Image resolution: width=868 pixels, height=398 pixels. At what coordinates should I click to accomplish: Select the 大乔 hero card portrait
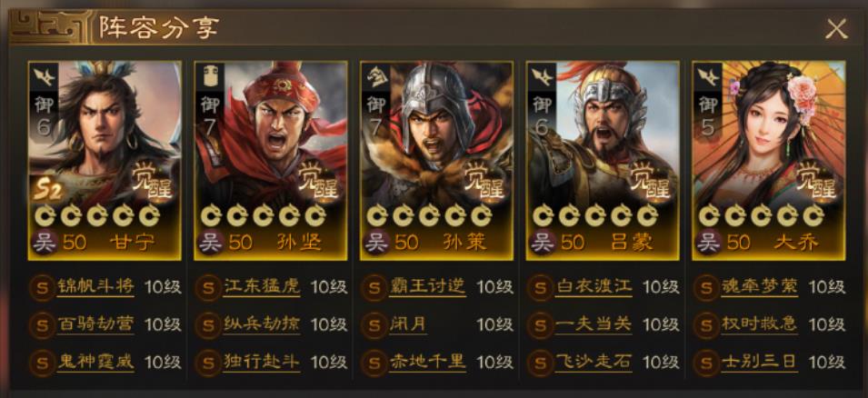[769, 161]
